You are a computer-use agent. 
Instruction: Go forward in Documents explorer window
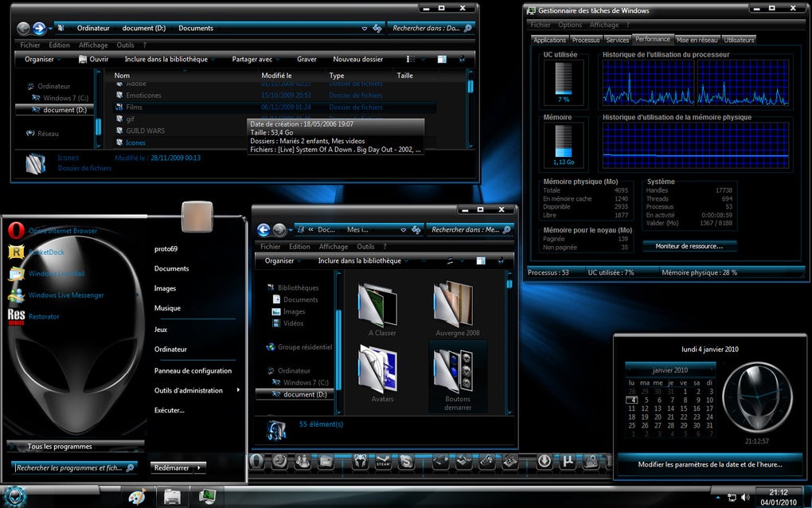tap(39, 28)
